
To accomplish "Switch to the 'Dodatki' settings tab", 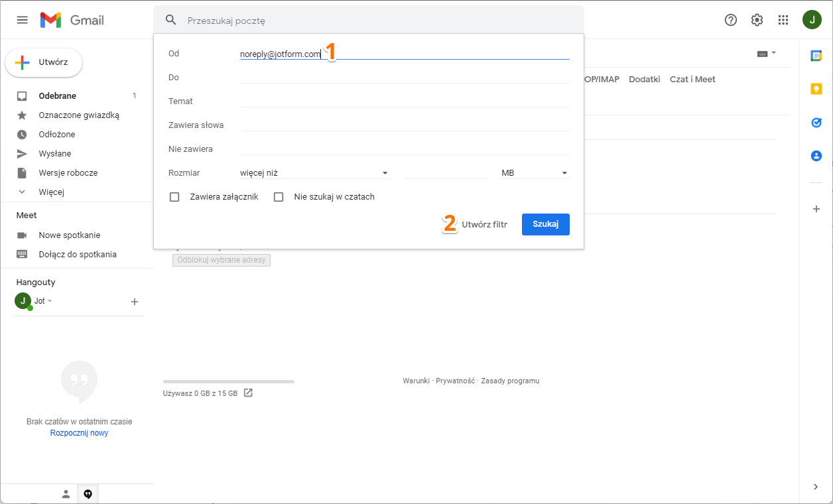I will (644, 79).
